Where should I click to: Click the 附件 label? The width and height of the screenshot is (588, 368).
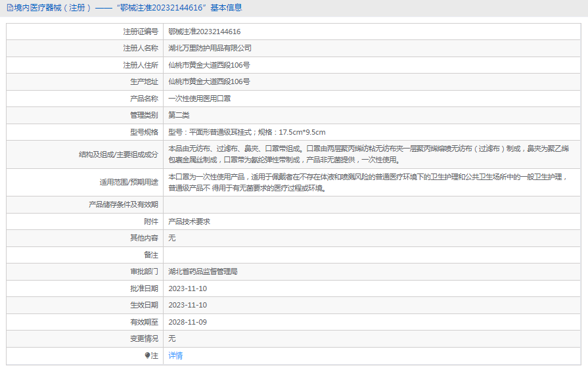click(151, 221)
